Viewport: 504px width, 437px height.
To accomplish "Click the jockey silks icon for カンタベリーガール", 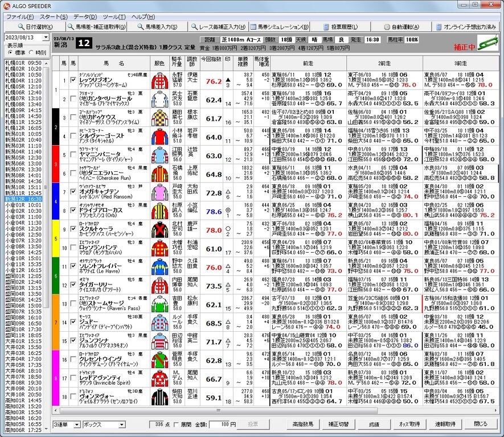I will coord(159,99).
